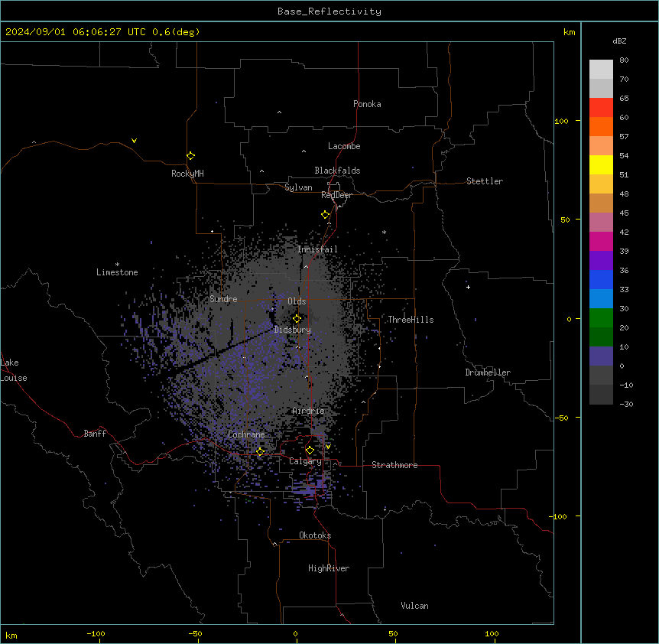659x644 pixels.
Task: Select the slate purple swatch between 10 and 0
Action: click(x=601, y=356)
